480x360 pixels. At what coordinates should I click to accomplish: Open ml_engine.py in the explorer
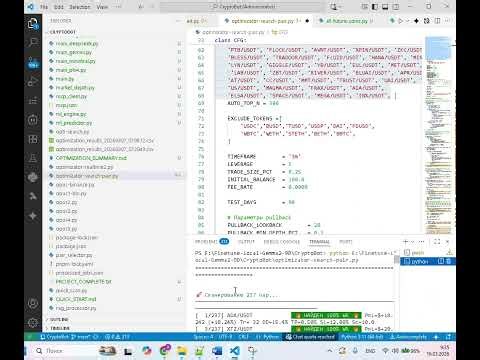[x=71, y=114]
